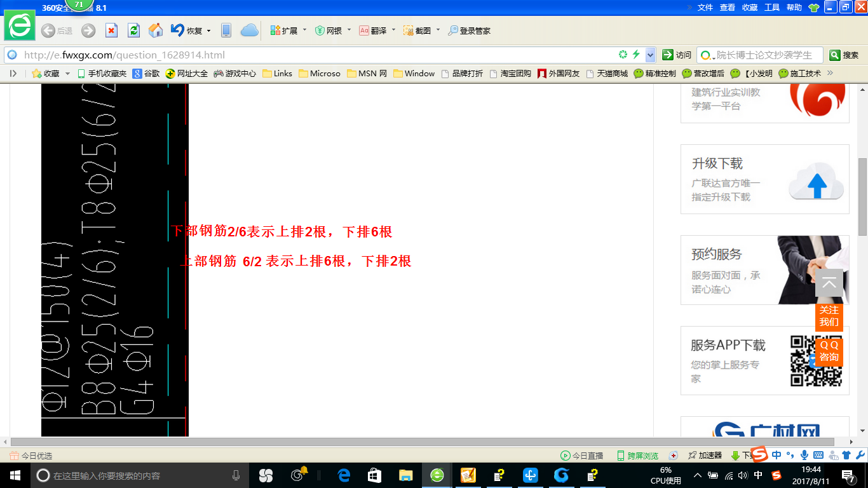
Task: Open Microsoft Edge from the taskbar
Action: pos(344,475)
